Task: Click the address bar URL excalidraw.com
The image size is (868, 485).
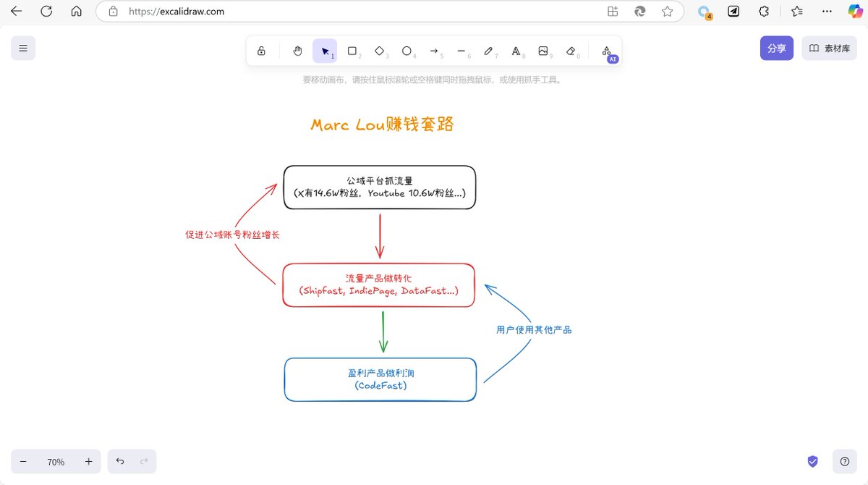Action: (176, 12)
